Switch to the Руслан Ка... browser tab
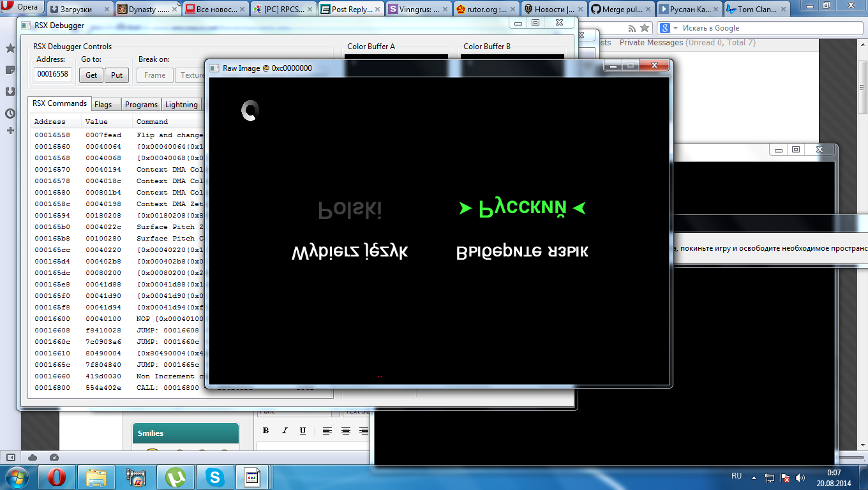This screenshot has height=490, width=868. tap(690, 10)
